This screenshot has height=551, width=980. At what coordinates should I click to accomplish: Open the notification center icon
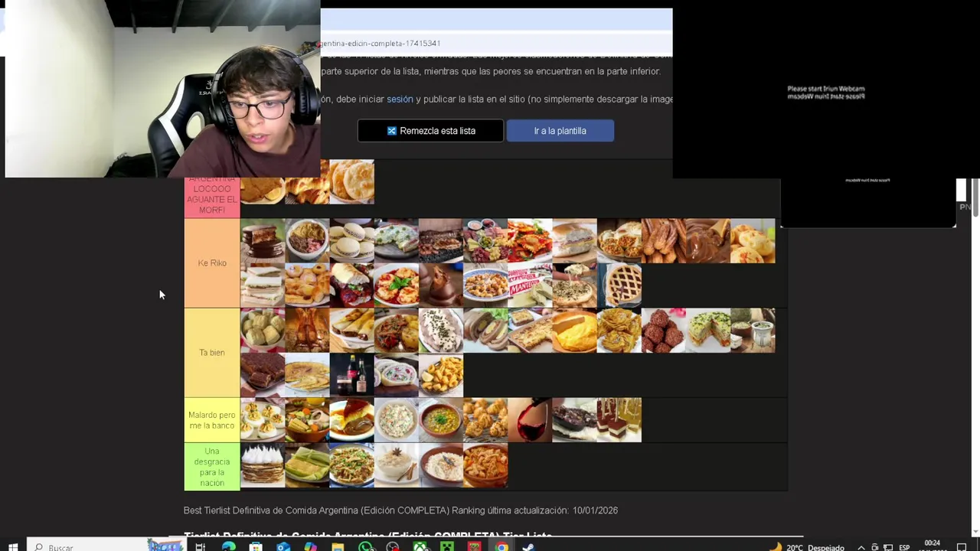[x=962, y=547]
